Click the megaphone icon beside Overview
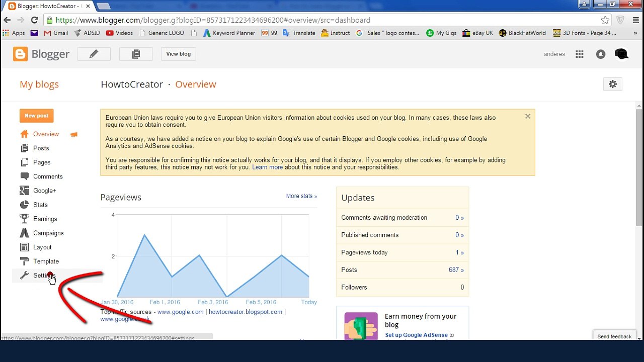The height and width of the screenshot is (362, 644). coord(74,134)
